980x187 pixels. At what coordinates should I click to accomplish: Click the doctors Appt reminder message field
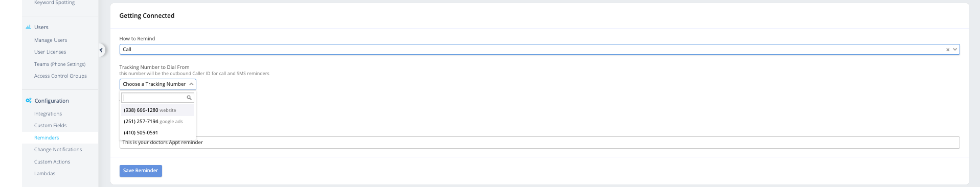tap(539, 143)
